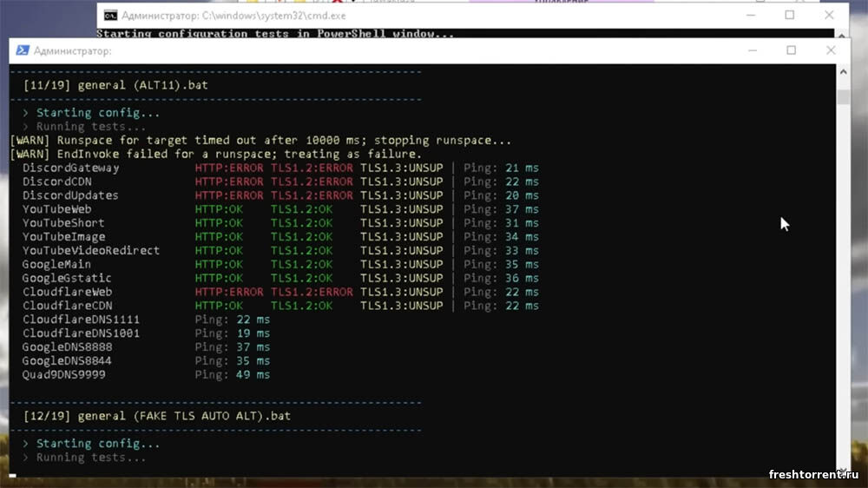The image size is (868, 488).
Task: Minimize the cmd.exe window
Action: coord(749,15)
